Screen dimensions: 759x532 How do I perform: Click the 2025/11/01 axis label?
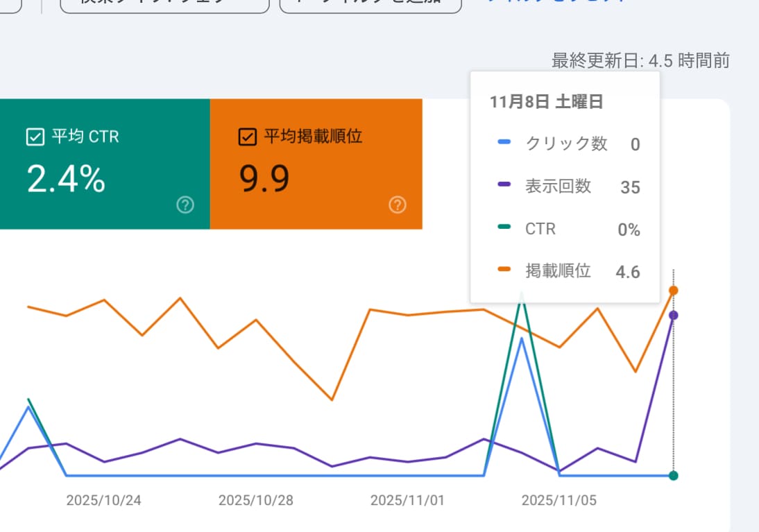pyautogui.click(x=407, y=500)
